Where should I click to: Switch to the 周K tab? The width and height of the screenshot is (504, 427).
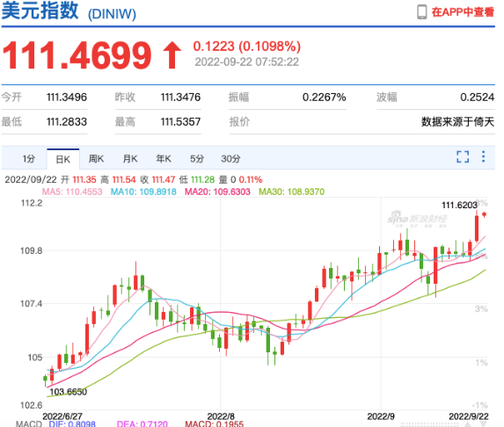click(x=97, y=159)
